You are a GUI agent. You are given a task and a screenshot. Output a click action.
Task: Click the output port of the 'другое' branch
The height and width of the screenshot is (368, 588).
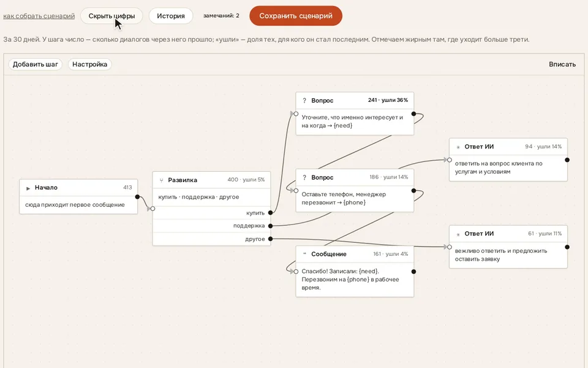point(270,239)
